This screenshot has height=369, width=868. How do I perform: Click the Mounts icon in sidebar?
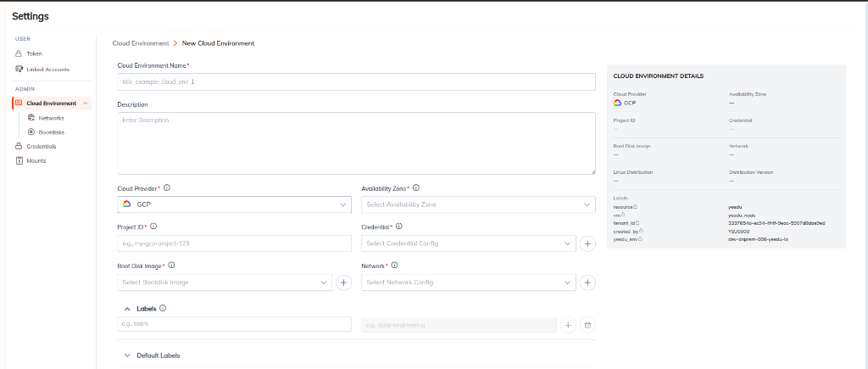(x=19, y=160)
